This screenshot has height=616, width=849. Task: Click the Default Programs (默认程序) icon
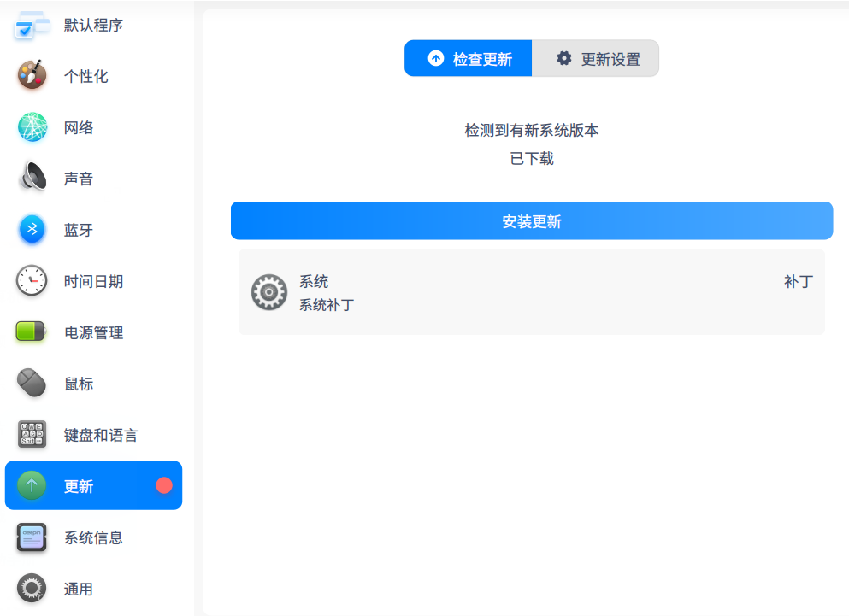click(32, 25)
